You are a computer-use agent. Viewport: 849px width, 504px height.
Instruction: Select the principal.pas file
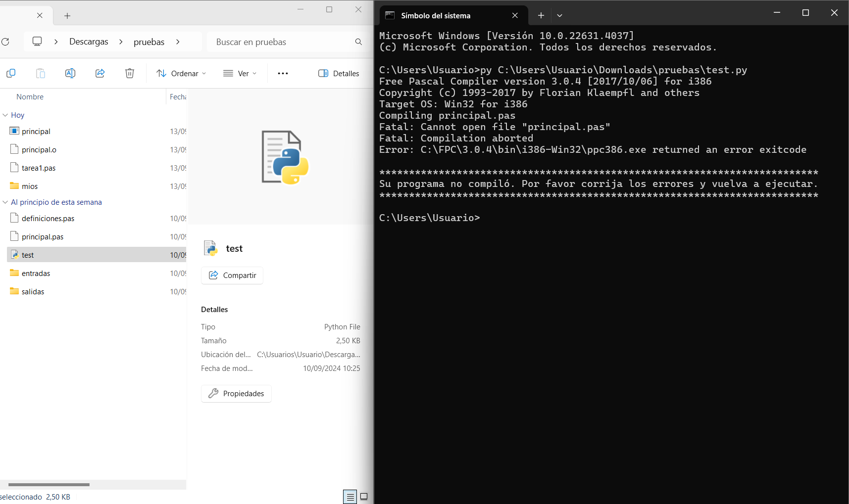(43, 236)
